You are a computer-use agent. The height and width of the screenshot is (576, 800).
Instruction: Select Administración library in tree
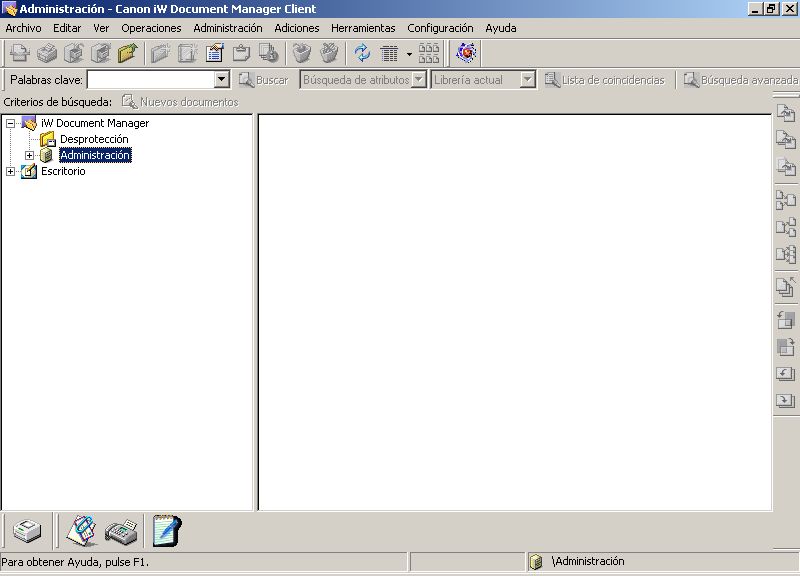point(95,155)
